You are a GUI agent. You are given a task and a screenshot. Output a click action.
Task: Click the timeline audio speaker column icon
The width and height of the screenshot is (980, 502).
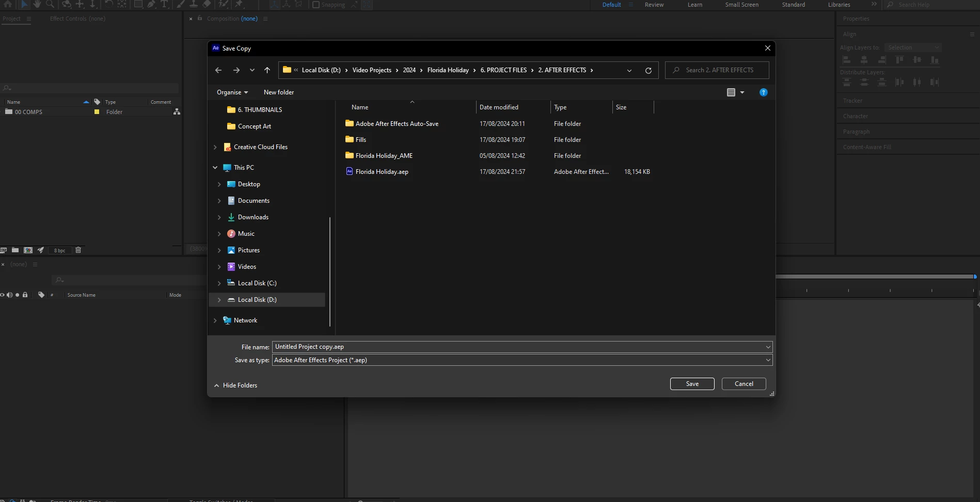[x=10, y=295]
